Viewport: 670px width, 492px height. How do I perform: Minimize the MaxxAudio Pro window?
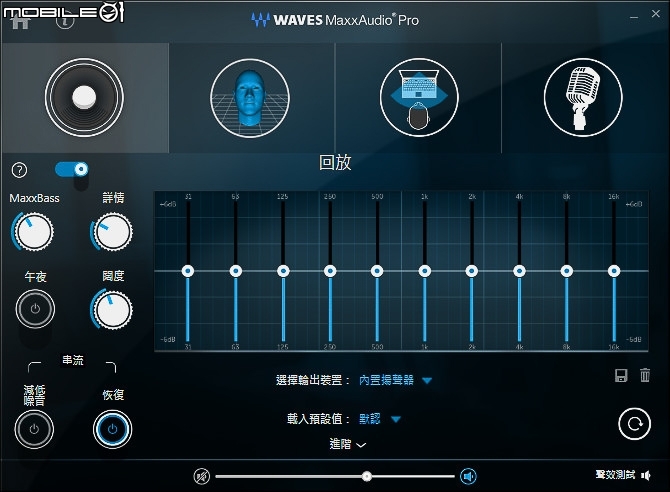click(634, 17)
